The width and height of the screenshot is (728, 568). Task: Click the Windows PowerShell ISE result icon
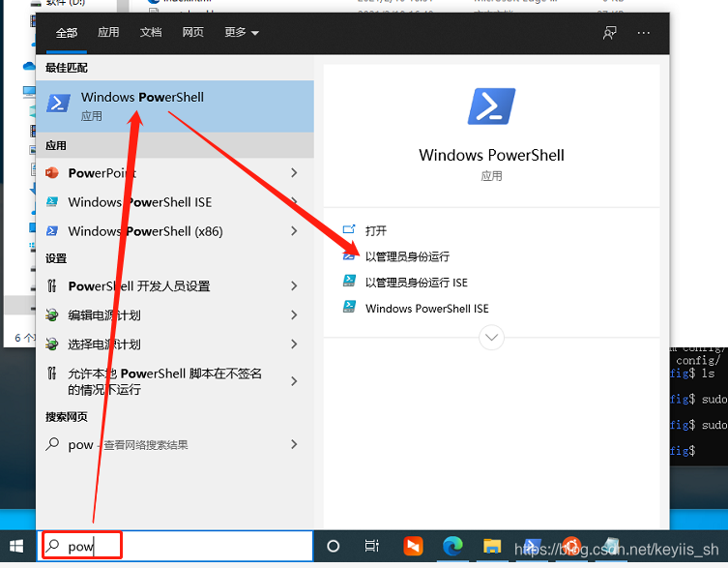pyautogui.click(x=52, y=201)
